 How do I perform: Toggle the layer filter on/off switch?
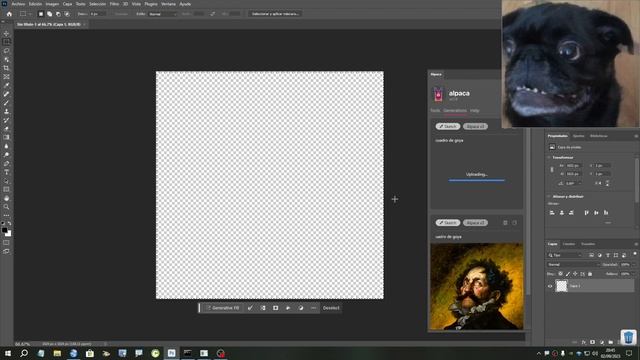[x=635, y=254]
